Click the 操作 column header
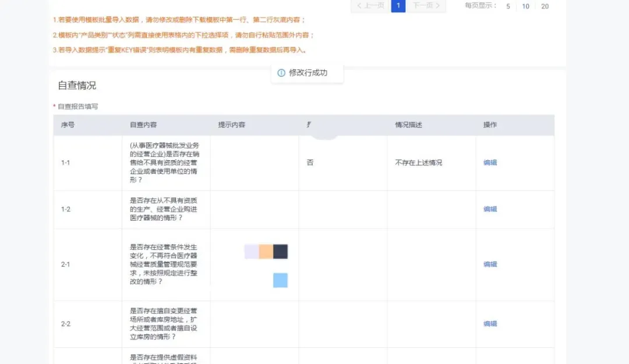The height and width of the screenshot is (364, 629). click(x=490, y=125)
